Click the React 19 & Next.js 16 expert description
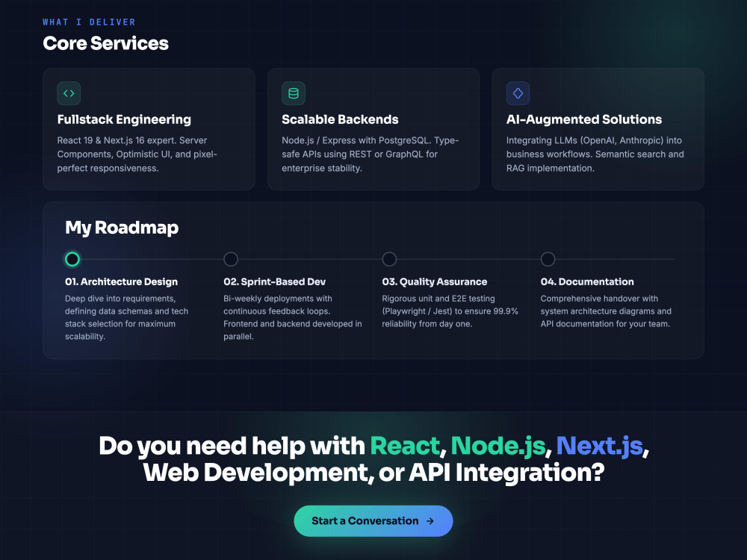The image size is (747, 560). point(137,155)
